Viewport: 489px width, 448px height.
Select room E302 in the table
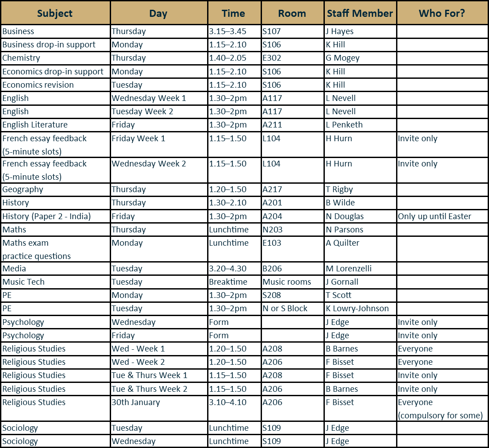click(x=272, y=58)
